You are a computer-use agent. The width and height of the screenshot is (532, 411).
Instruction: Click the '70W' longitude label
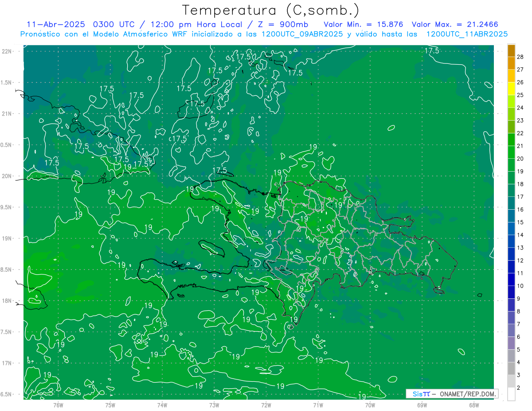point(370,405)
